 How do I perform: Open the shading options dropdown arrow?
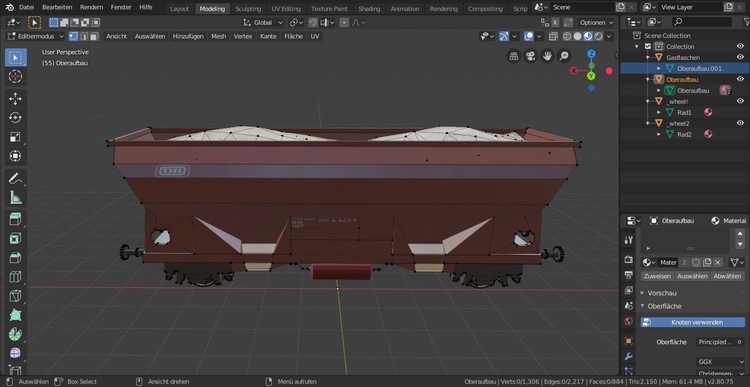pos(609,36)
